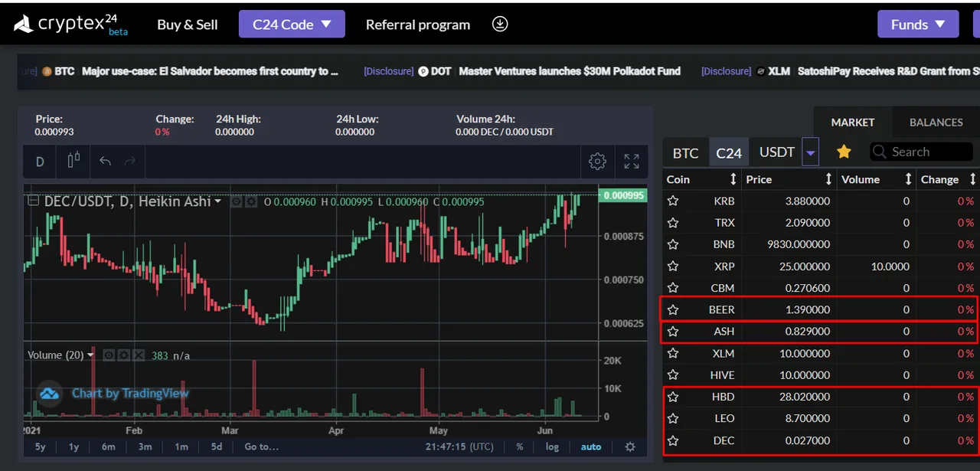Click the TradingView cloud logo
This screenshot has height=471, width=980.
(50, 394)
